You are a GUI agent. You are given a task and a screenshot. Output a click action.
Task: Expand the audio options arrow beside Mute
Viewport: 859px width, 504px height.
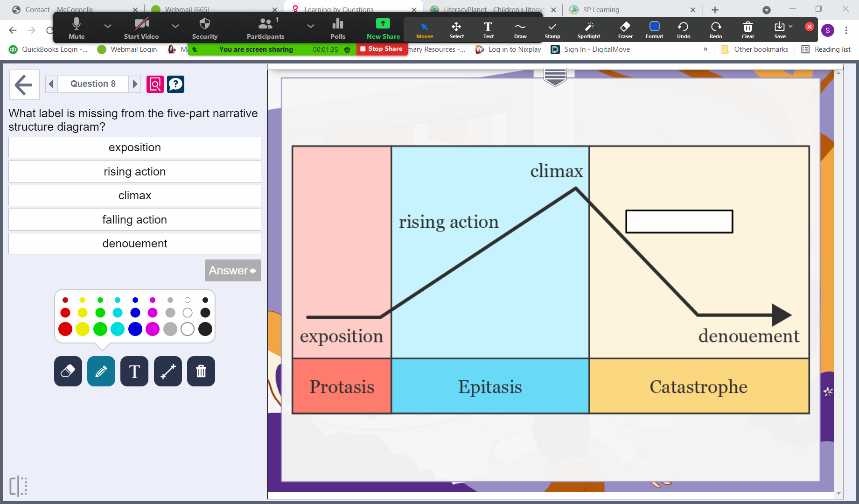108,26
